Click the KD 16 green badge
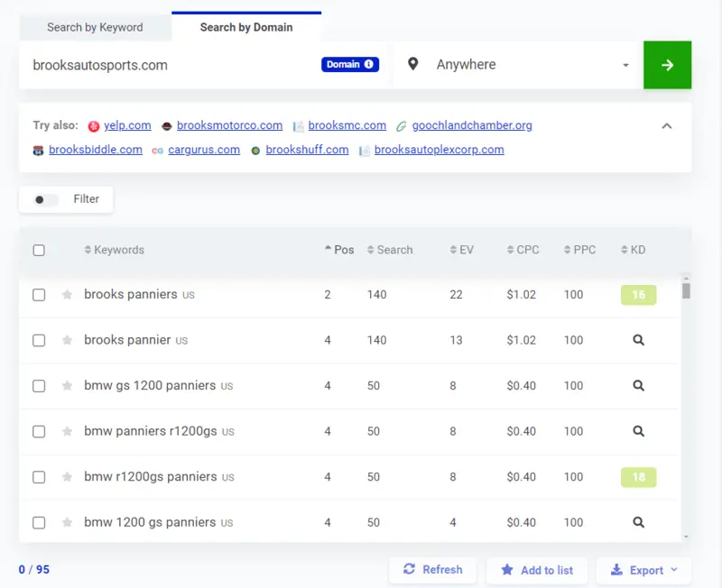 [638, 295]
